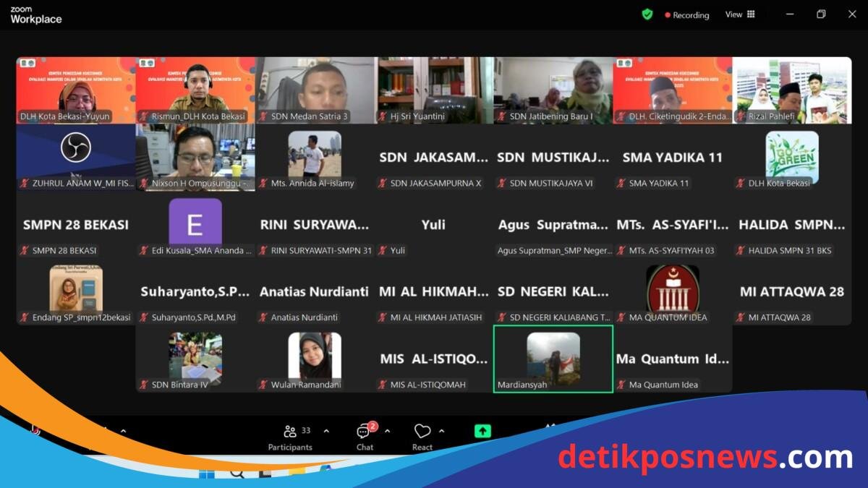Click the Go Green logo of DLH Kota Bekasi

point(792,156)
